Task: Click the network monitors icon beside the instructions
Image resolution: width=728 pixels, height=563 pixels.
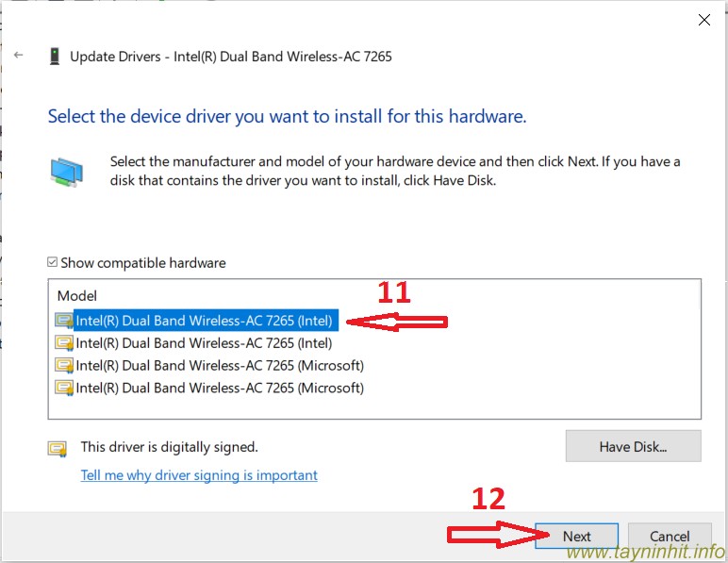Action: click(66, 173)
